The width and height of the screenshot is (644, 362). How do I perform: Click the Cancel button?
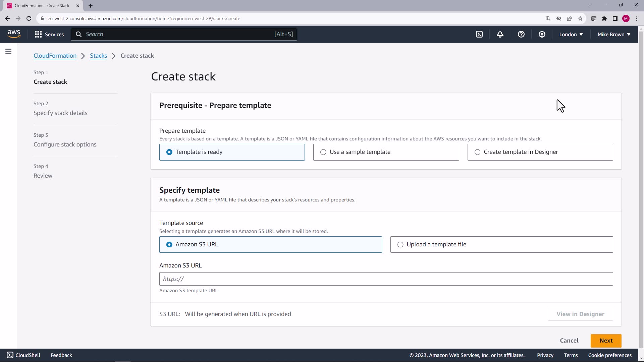click(x=569, y=341)
